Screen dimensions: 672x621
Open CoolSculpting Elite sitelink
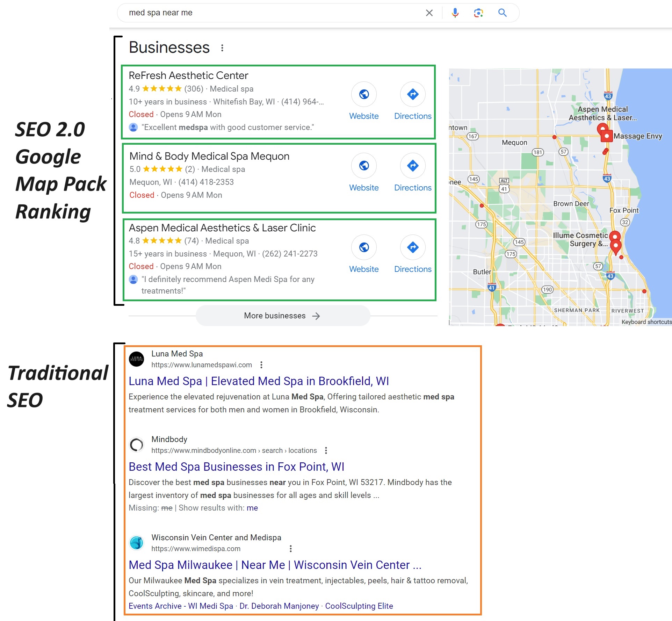pyautogui.click(x=359, y=606)
